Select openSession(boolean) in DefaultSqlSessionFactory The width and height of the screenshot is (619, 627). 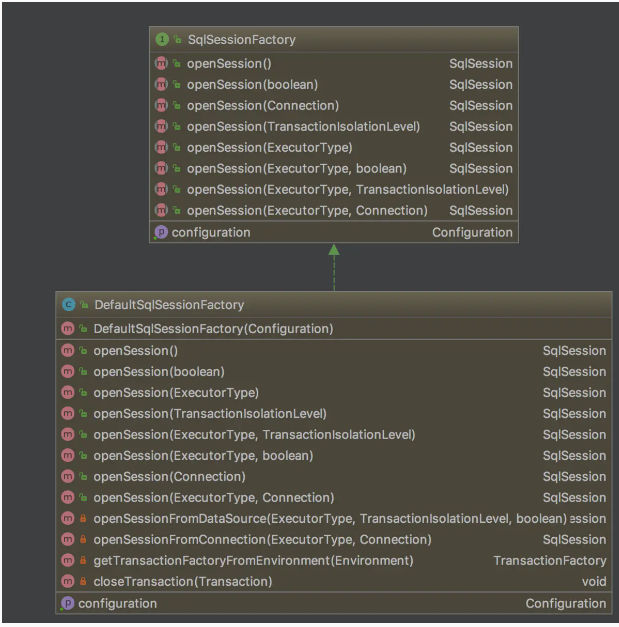click(x=159, y=371)
